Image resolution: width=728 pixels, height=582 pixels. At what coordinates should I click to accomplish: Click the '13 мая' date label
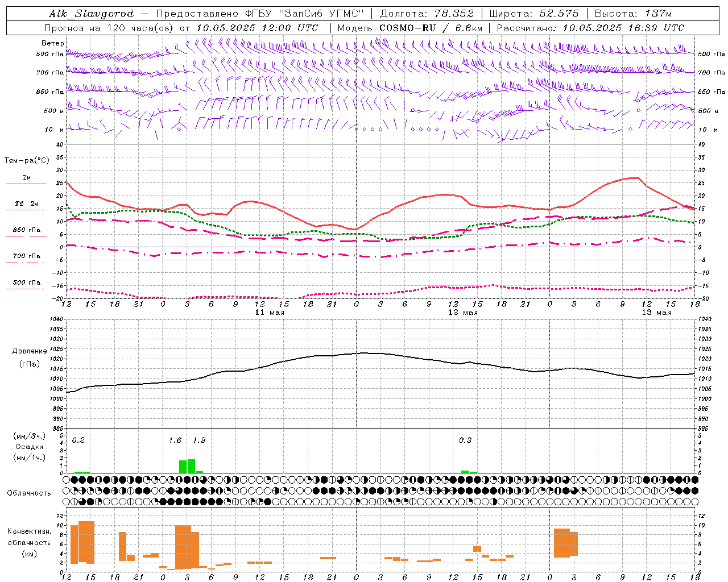click(656, 313)
